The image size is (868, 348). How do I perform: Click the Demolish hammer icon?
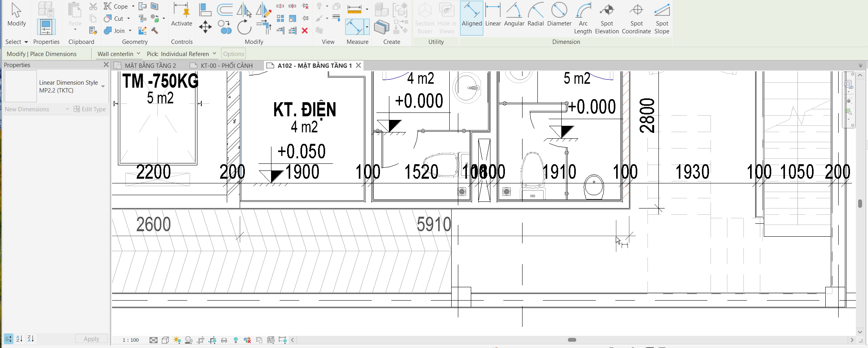pos(155,31)
